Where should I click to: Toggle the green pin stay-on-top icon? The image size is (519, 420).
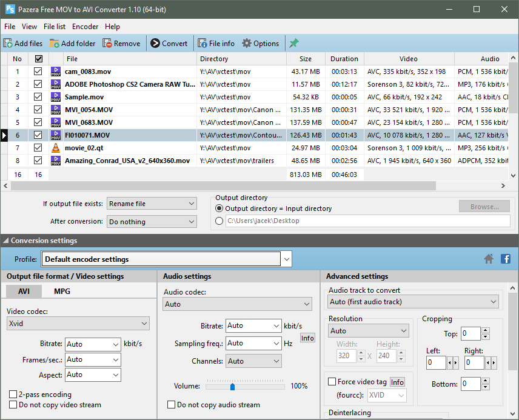(294, 44)
